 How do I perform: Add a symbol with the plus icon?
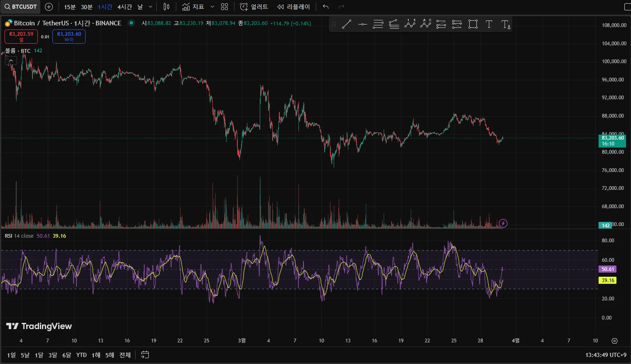click(x=49, y=7)
